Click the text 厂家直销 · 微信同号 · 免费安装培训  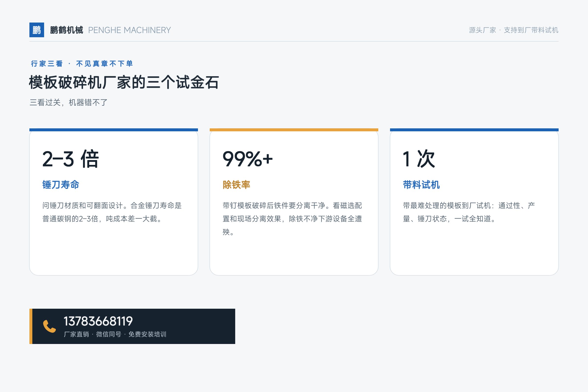[x=115, y=334]
